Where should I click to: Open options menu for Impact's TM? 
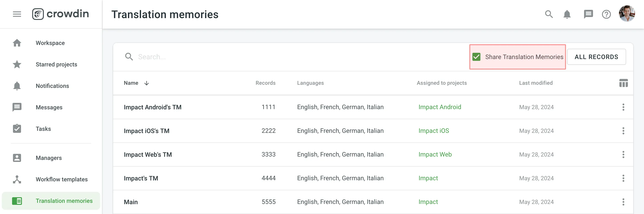623,178
